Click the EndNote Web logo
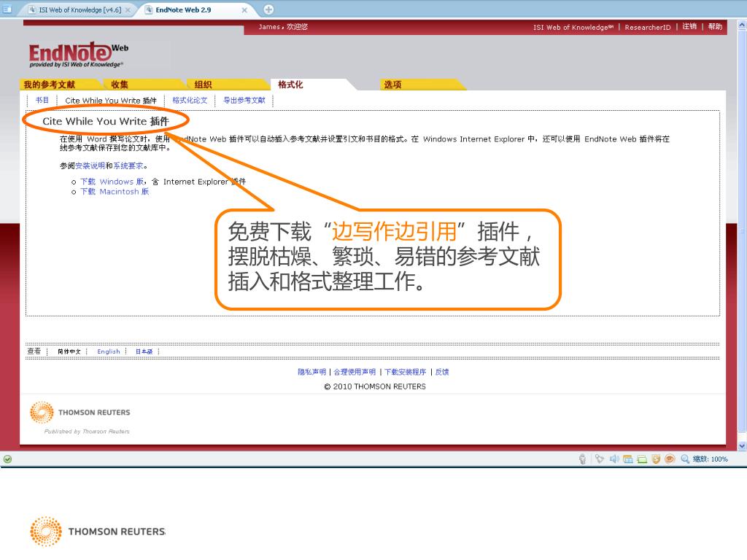The width and height of the screenshot is (747, 560). pyautogui.click(x=79, y=54)
